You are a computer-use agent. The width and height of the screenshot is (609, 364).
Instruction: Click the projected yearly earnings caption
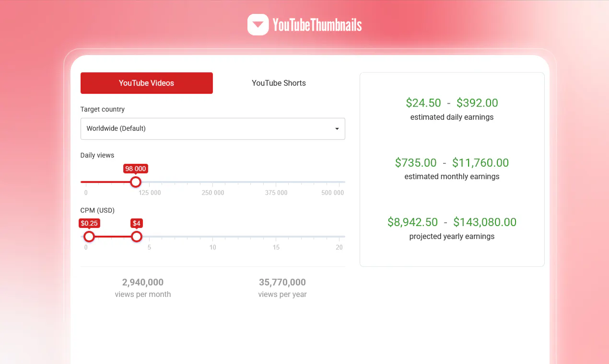(x=452, y=236)
